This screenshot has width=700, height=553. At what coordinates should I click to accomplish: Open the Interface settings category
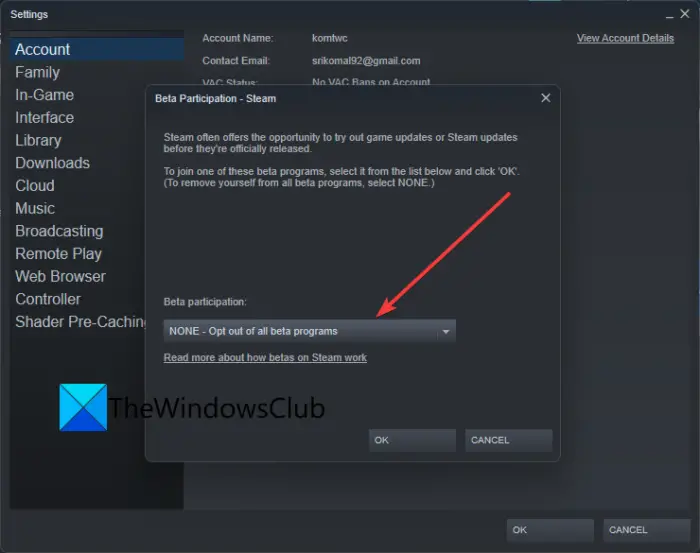click(44, 118)
